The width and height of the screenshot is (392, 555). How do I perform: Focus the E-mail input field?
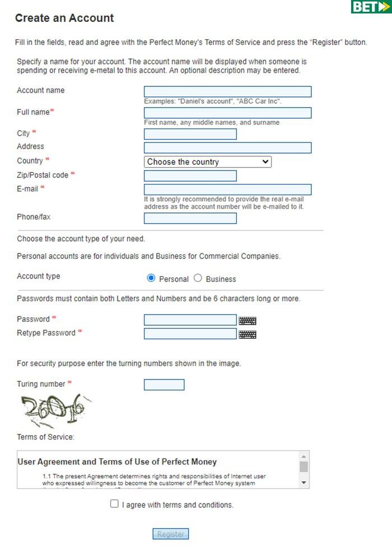tap(227, 190)
